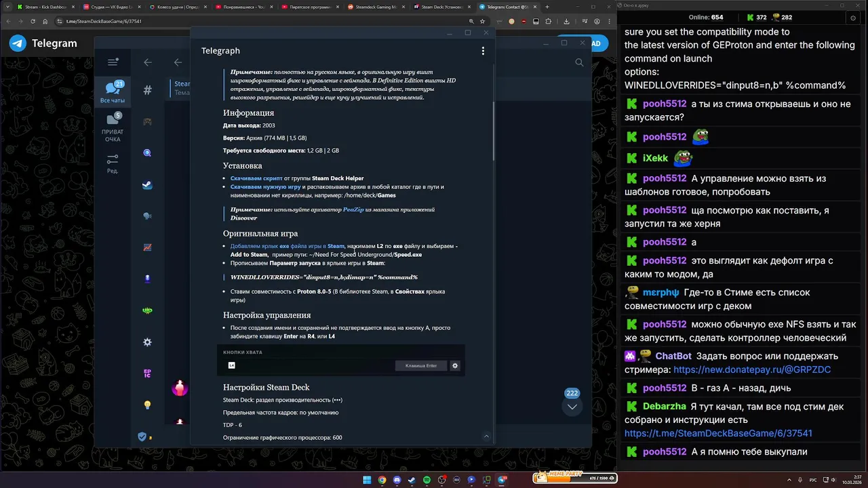Screen dimensions: 868x488
Task: Switch to 'Колесо удачи' browser tab
Action: [x=178, y=7]
